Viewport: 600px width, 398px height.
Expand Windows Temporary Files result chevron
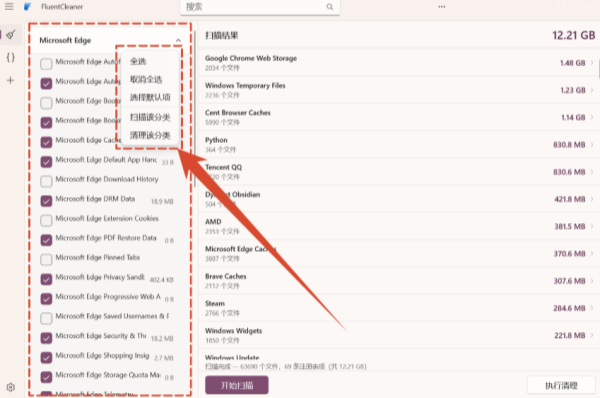(x=592, y=90)
